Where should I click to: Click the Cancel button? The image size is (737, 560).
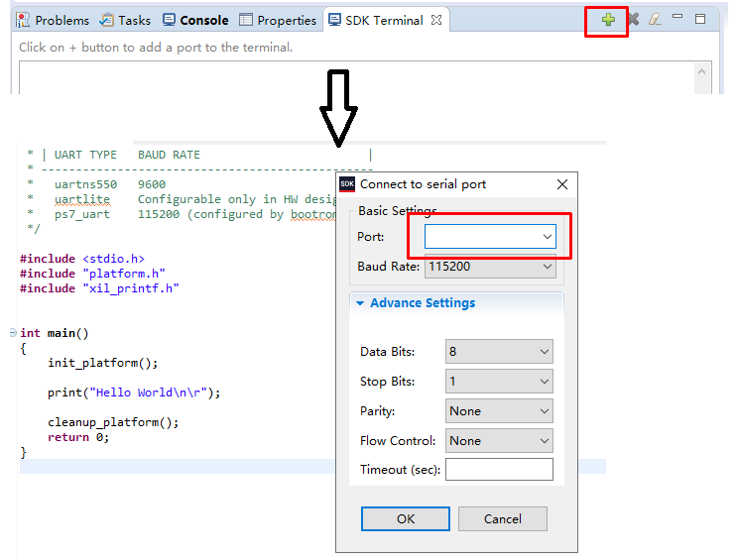(x=503, y=518)
